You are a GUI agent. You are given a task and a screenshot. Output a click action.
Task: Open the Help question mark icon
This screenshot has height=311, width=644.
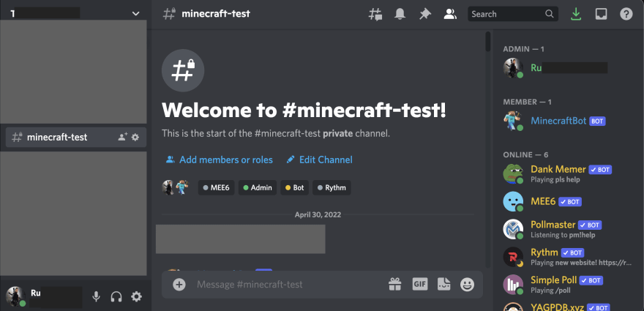(x=626, y=14)
